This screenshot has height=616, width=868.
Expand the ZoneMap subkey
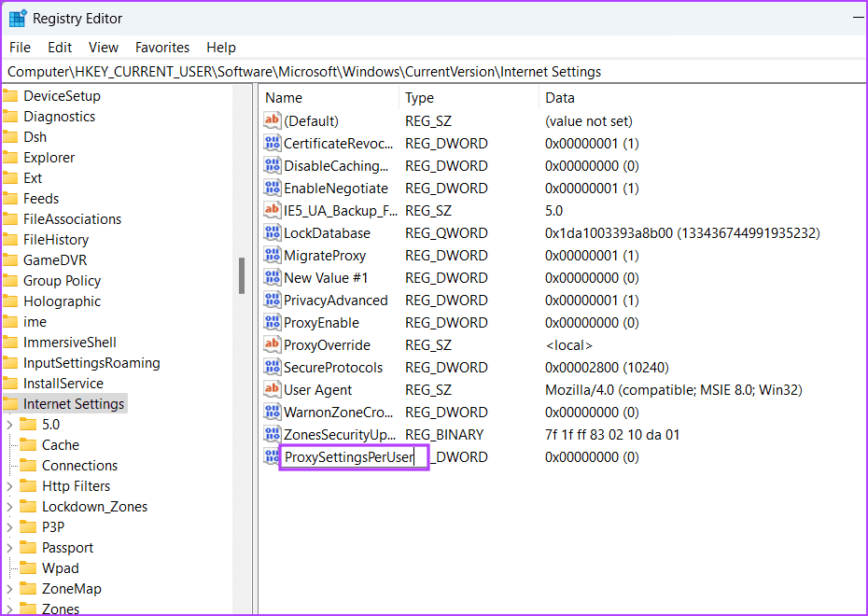pyautogui.click(x=9, y=589)
